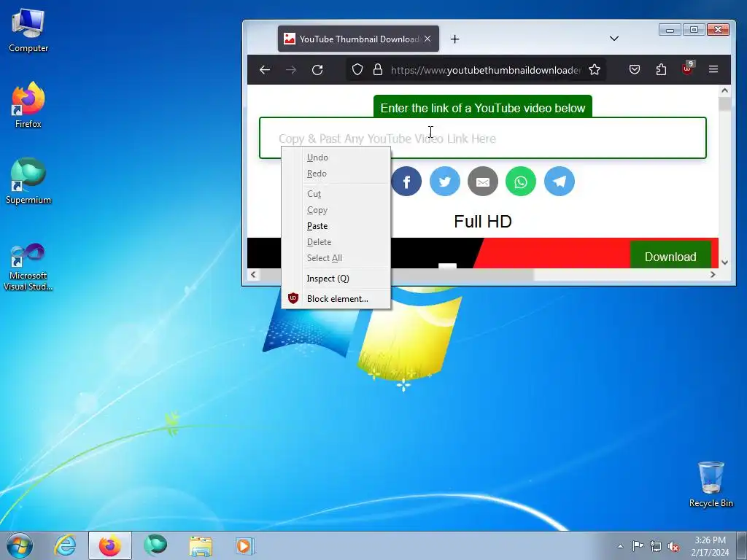The image size is (747, 560).
Task: Click the taskbar clock showing 3:26 PM
Action: [710, 546]
